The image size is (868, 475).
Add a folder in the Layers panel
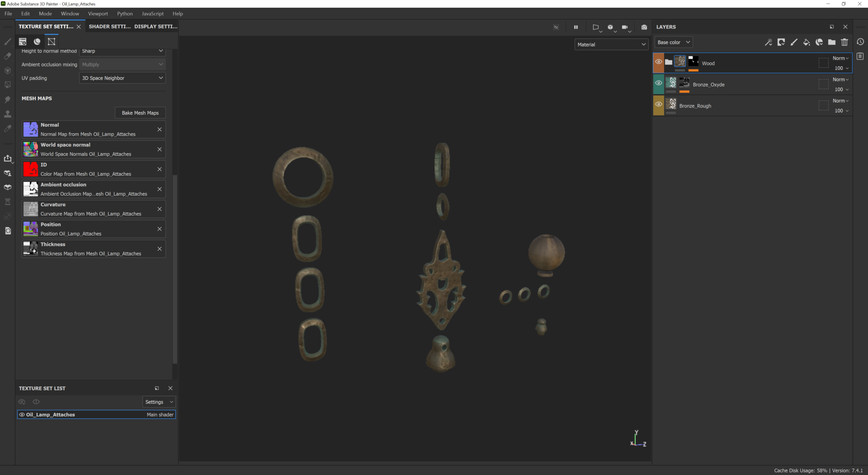pos(832,42)
